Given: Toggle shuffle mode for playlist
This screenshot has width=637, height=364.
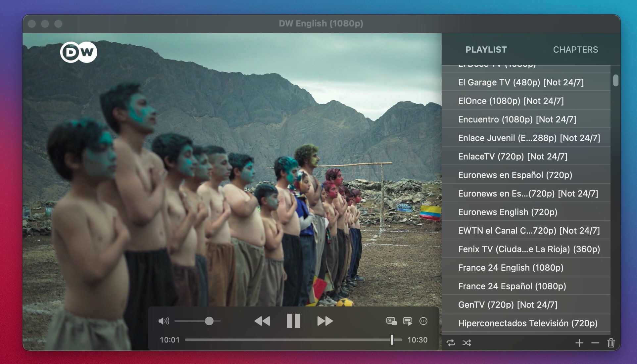Looking at the screenshot, I should point(467,343).
